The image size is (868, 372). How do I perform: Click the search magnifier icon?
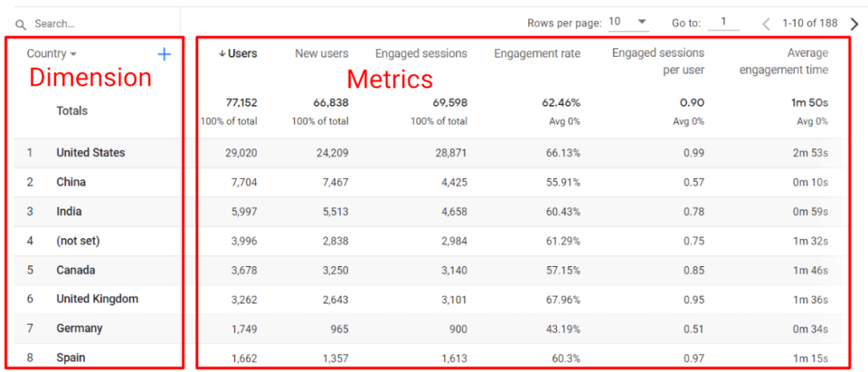[x=20, y=25]
